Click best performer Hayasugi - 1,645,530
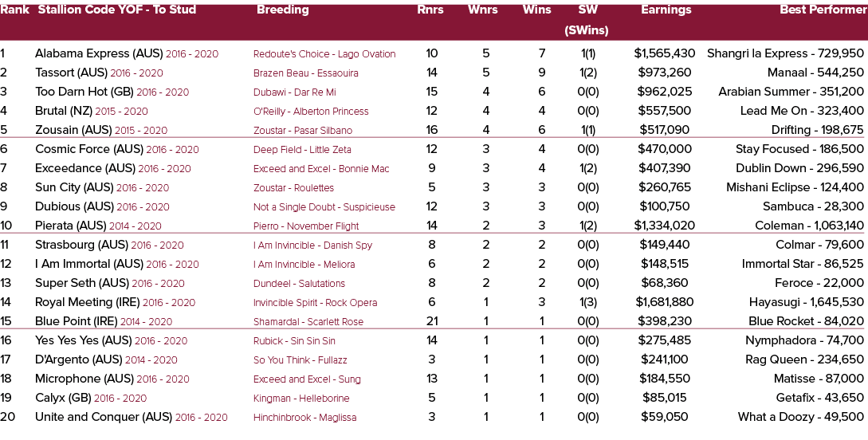This screenshot has width=868, height=440. point(807,302)
